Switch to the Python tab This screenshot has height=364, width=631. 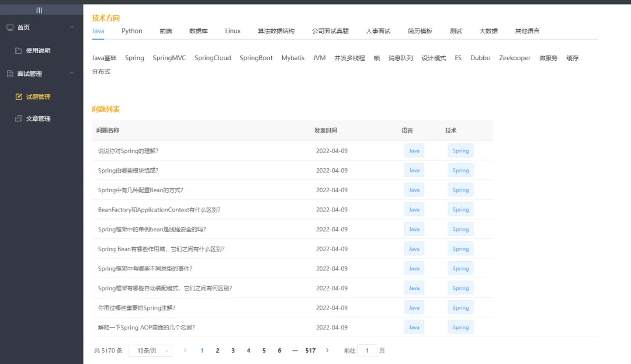pos(132,31)
